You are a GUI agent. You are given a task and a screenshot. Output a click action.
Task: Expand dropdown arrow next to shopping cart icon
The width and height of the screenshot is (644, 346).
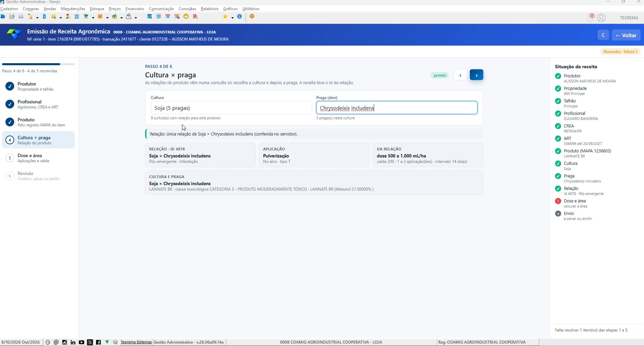(x=93, y=18)
